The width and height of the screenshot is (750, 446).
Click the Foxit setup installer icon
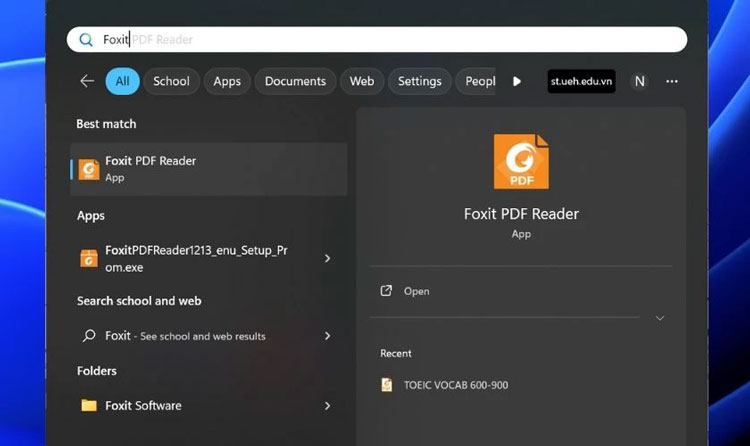tap(89, 258)
